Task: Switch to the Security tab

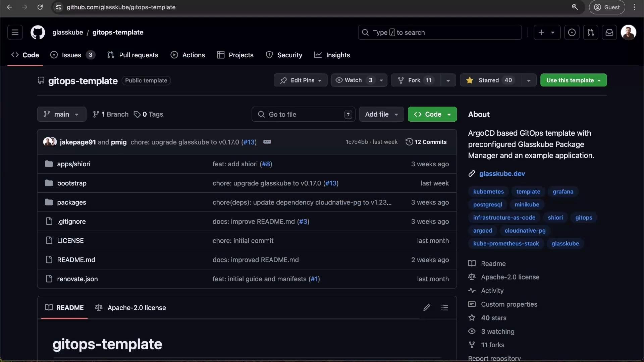Action: [284, 55]
